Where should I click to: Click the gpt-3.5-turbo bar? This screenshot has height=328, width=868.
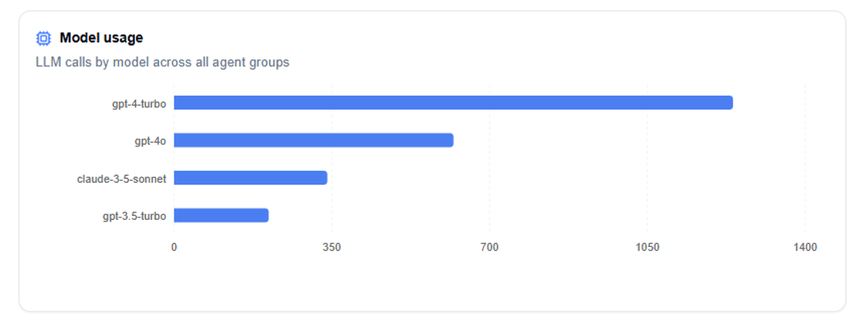pos(221,215)
